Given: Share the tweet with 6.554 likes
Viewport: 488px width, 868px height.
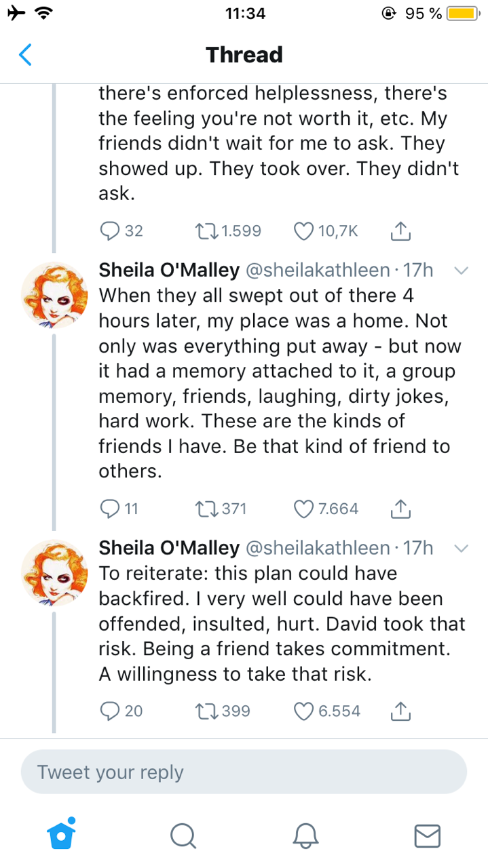Looking at the screenshot, I should 401,711.
